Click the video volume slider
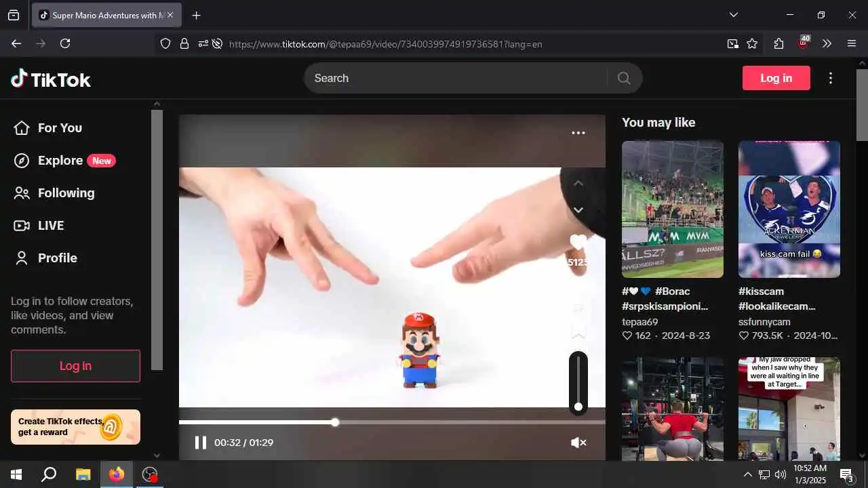Screen dimensions: 868x488 (x=578, y=382)
